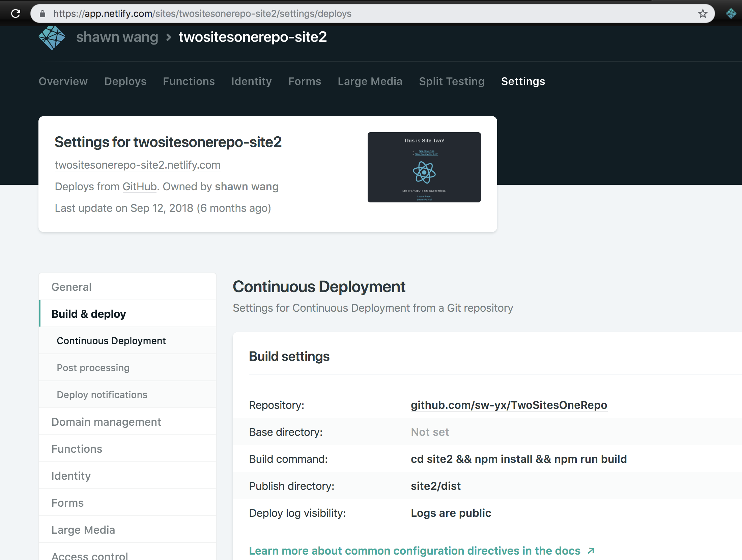Image resolution: width=742 pixels, height=560 pixels.
Task: Open the Netlify browser extension icon
Action: (x=731, y=13)
